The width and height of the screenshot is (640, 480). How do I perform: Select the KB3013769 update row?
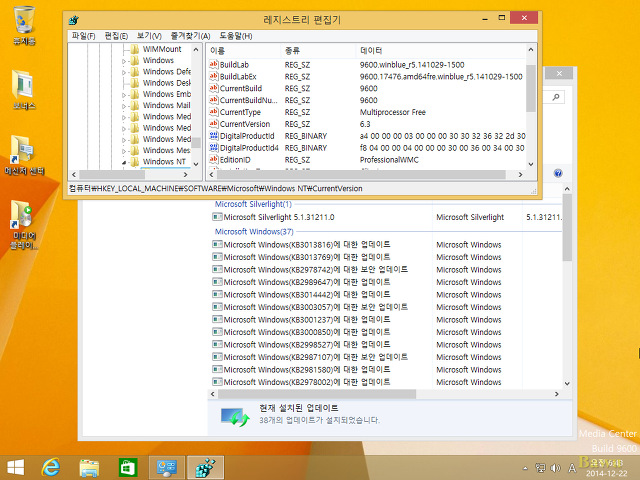click(x=386, y=257)
